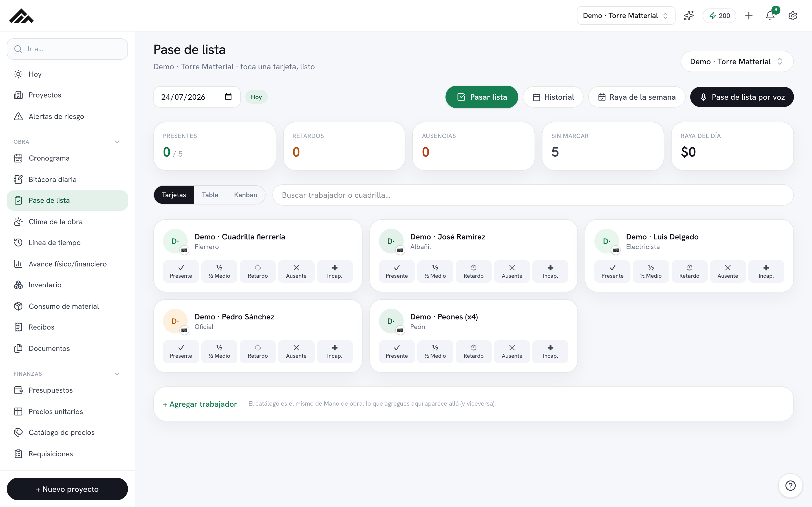The image size is (812, 507).
Task: Mark Pedro Sánchez as Retardo
Action: pos(258,352)
